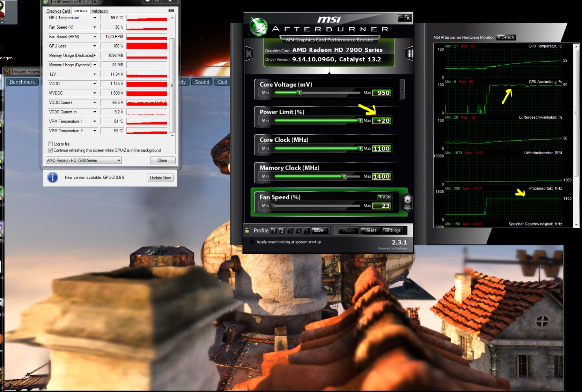Viewport: 582px width, 392px height.
Task: Select Afterburner profile slot 5
Action: pyautogui.click(x=307, y=231)
